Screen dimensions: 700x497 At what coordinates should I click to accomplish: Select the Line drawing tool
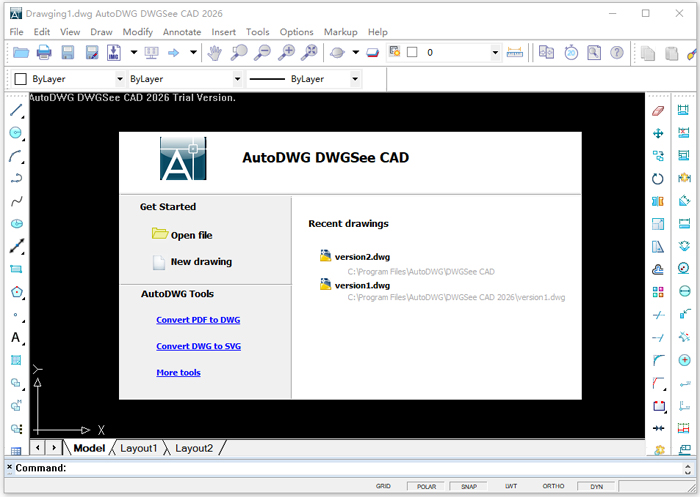coord(16,109)
